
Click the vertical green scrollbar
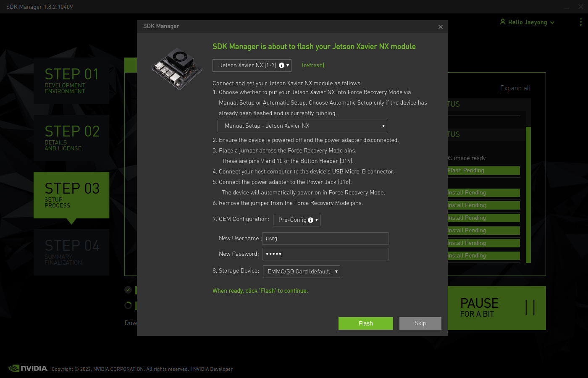528,194
